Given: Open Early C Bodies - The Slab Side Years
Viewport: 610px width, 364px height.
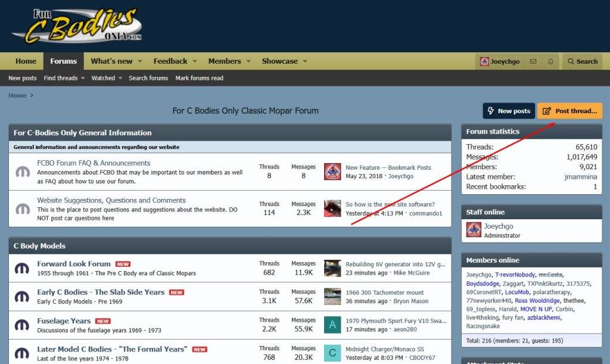Looking at the screenshot, I should tap(101, 292).
